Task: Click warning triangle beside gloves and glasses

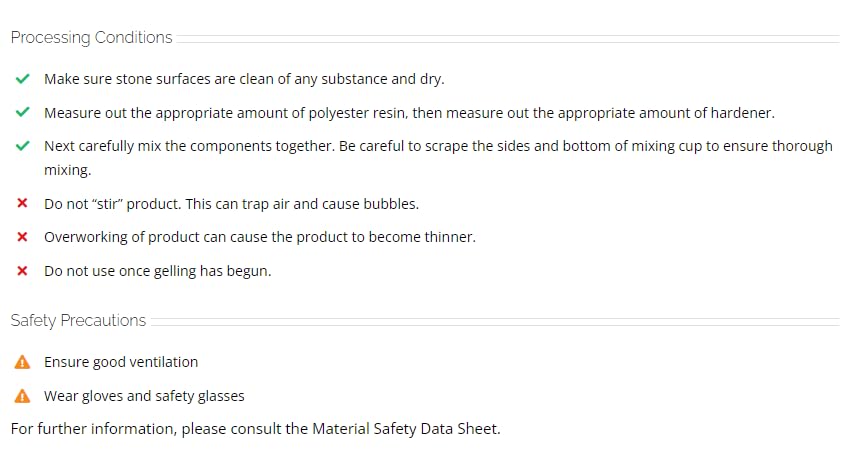Action: click(x=22, y=396)
